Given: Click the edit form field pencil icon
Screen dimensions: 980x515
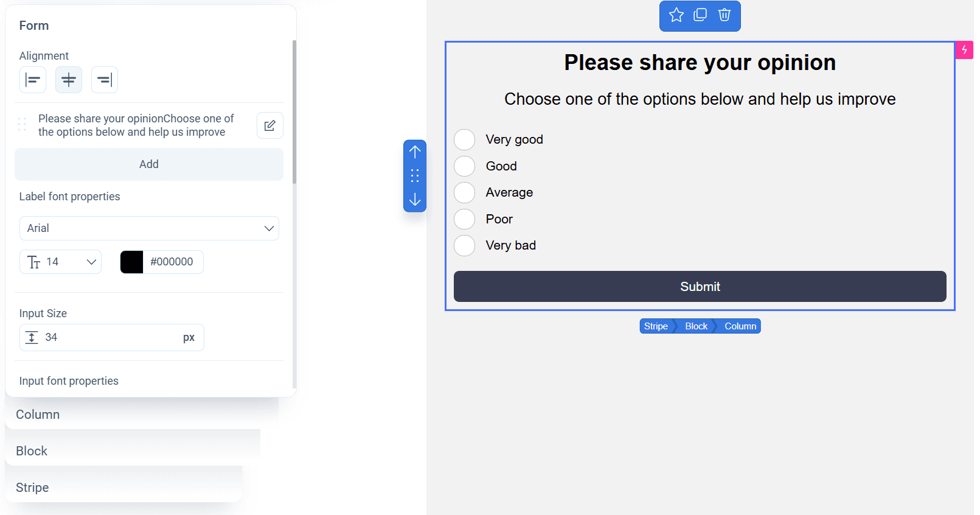Looking at the screenshot, I should [270, 125].
